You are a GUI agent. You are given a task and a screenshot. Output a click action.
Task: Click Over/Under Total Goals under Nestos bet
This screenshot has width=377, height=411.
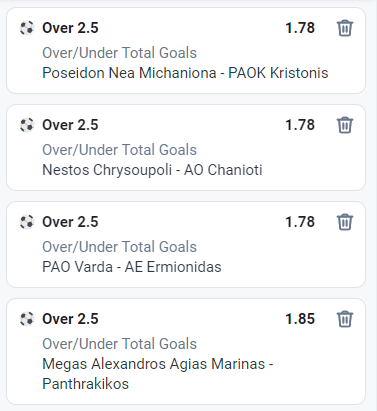(x=120, y=150)
